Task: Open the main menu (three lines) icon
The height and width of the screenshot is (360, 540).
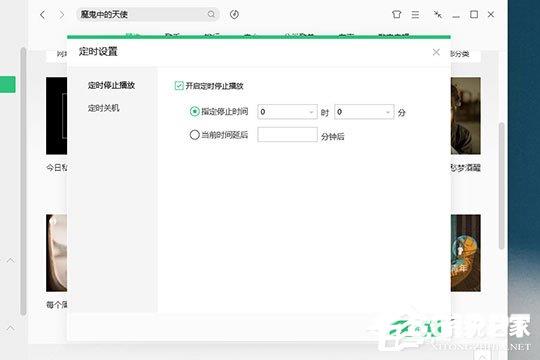Action: [x=415, y=14]
